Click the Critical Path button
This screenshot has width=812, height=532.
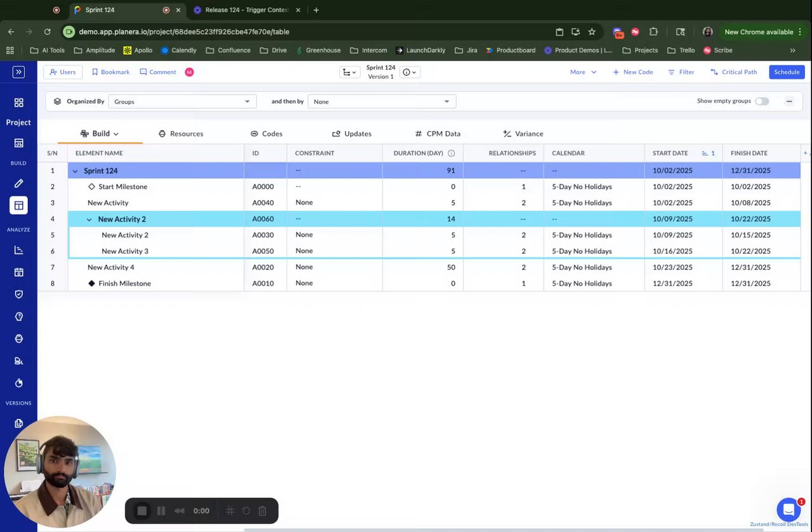[x=733, y=72]
